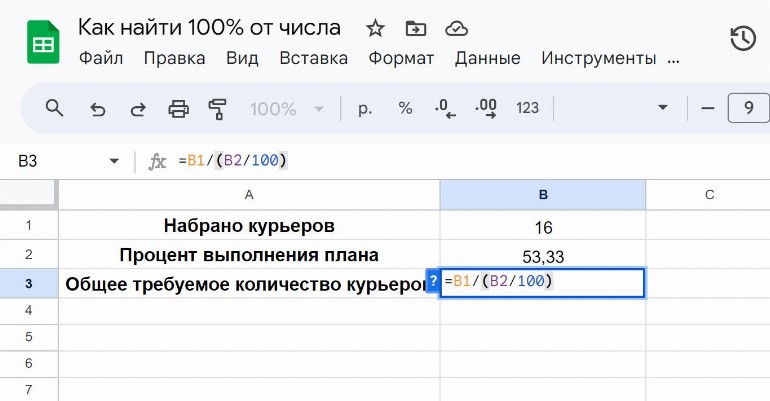Redo the last action
Image resolution: width=770 pixels, height=401 pixels.
click(x=138, y=108)
